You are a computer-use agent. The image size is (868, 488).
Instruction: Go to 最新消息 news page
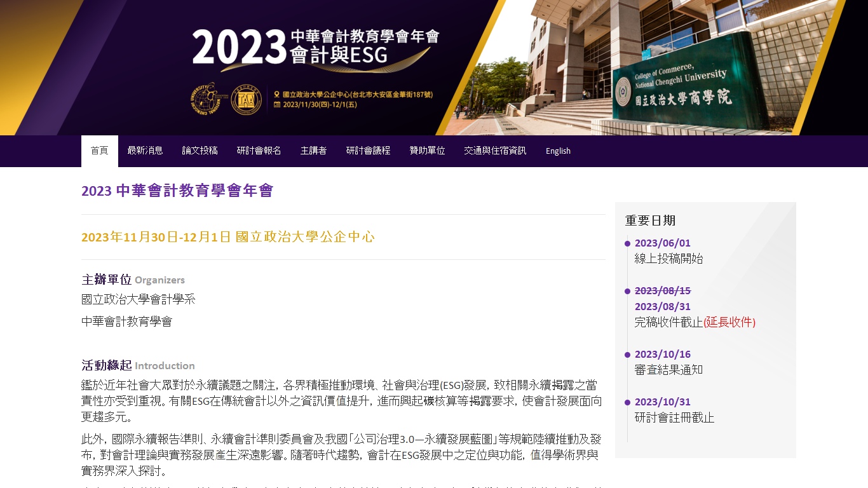(146, 151)
